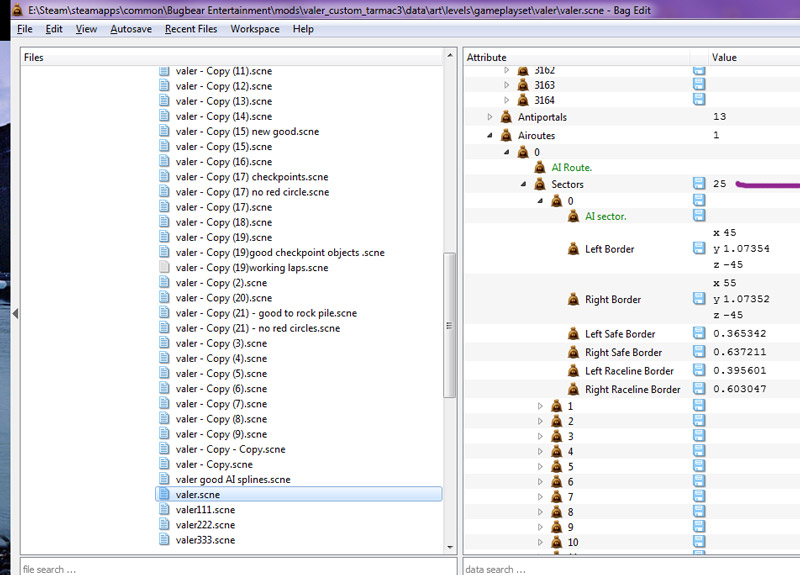800x575 pixels.
Task: Click the save icon on node 3164 row
Action: (699, 99)
